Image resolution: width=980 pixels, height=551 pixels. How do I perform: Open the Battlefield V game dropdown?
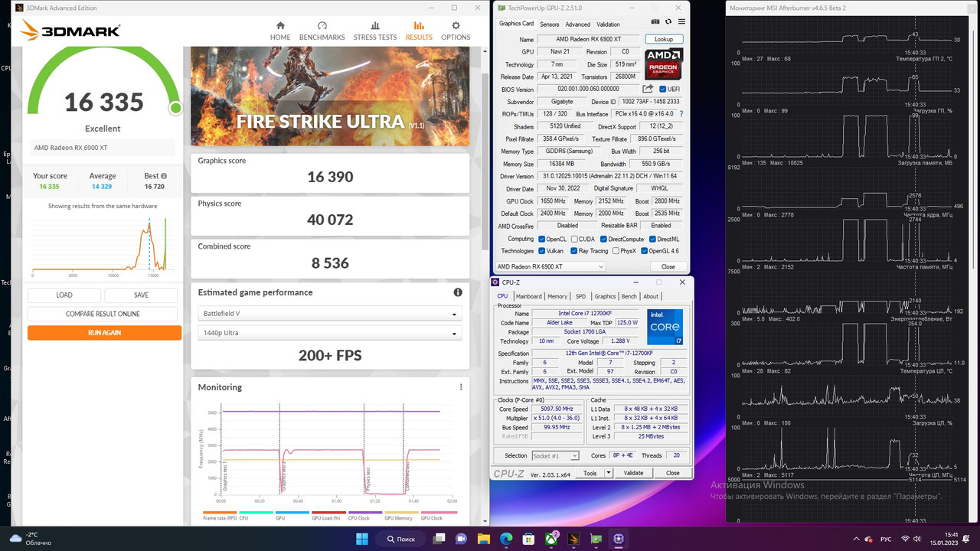[329, 314]
